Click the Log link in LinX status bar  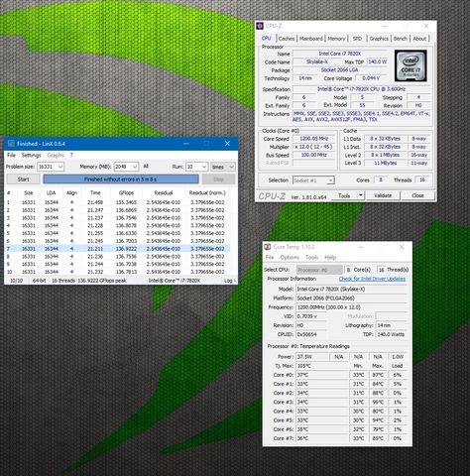pyautogui.click(x=229, y=281)
